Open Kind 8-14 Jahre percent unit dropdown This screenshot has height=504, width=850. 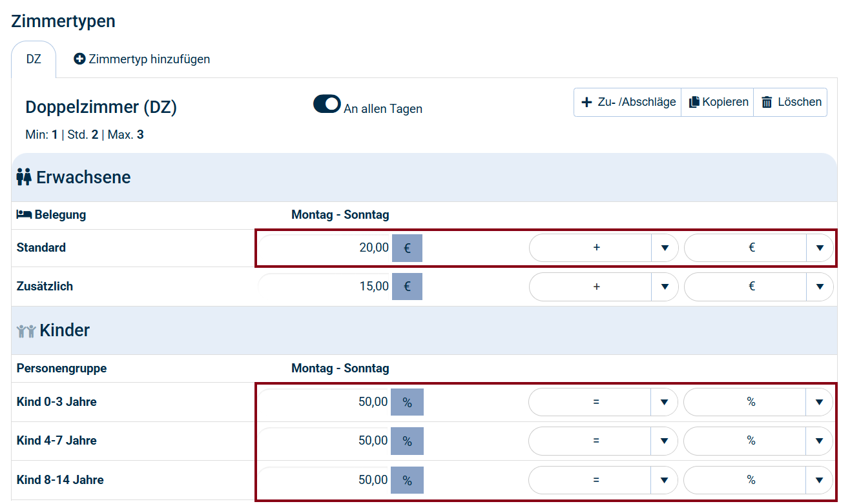click(819, 479)
